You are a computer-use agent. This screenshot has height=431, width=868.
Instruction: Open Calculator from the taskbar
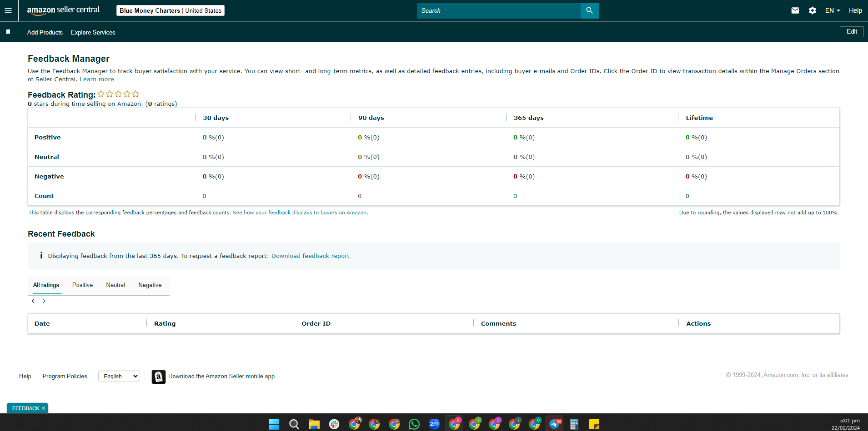click(574, 424)
